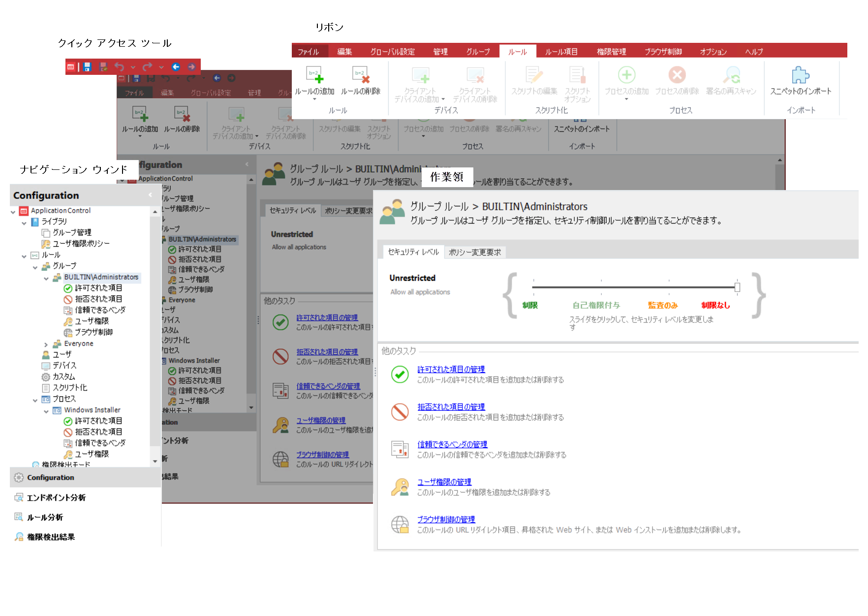Select エンドポイント分析 navigation button
This screenshot has height=616, width=868.
[x=86, y=497]
